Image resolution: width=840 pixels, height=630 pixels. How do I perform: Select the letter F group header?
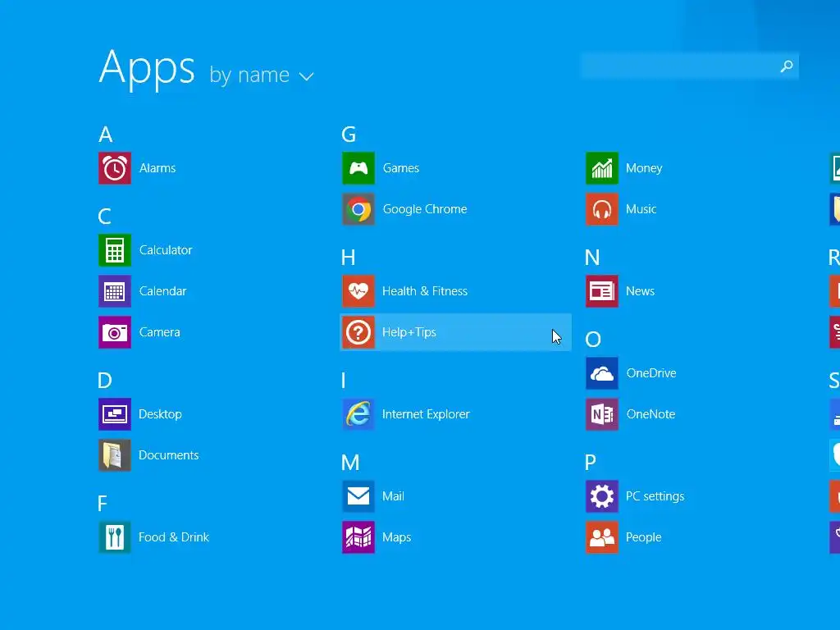pos(103,504)
